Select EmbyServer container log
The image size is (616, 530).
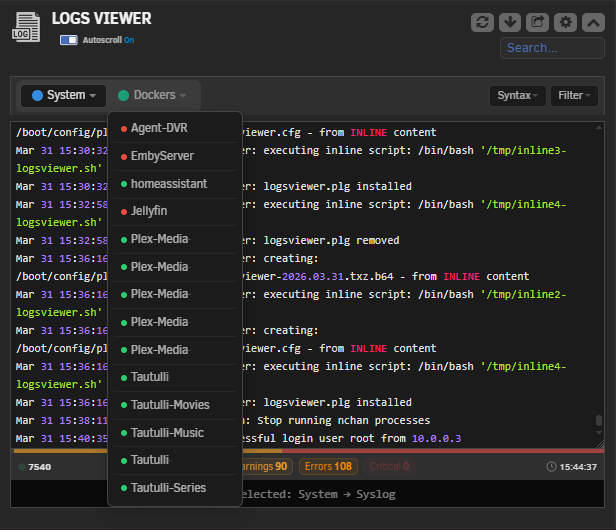[175, 156]
